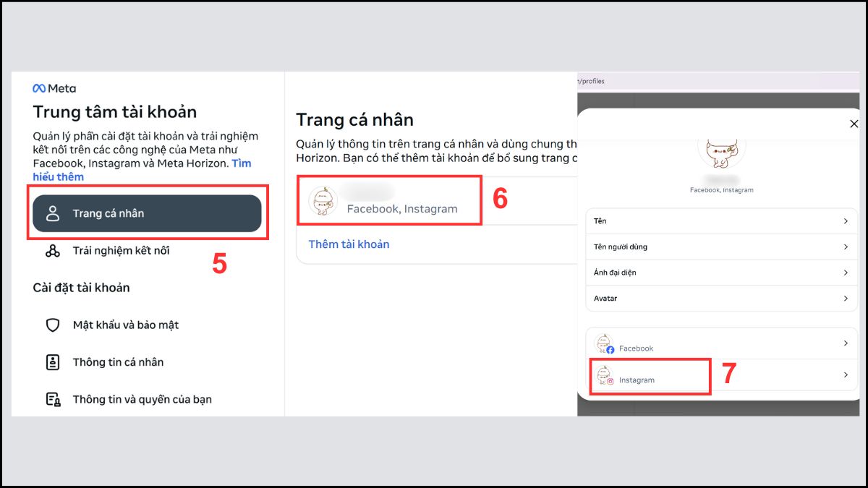Click the profile avatar in Facebook, Instagram row
This screenshot has height=488, width=868.
point(323,201)
